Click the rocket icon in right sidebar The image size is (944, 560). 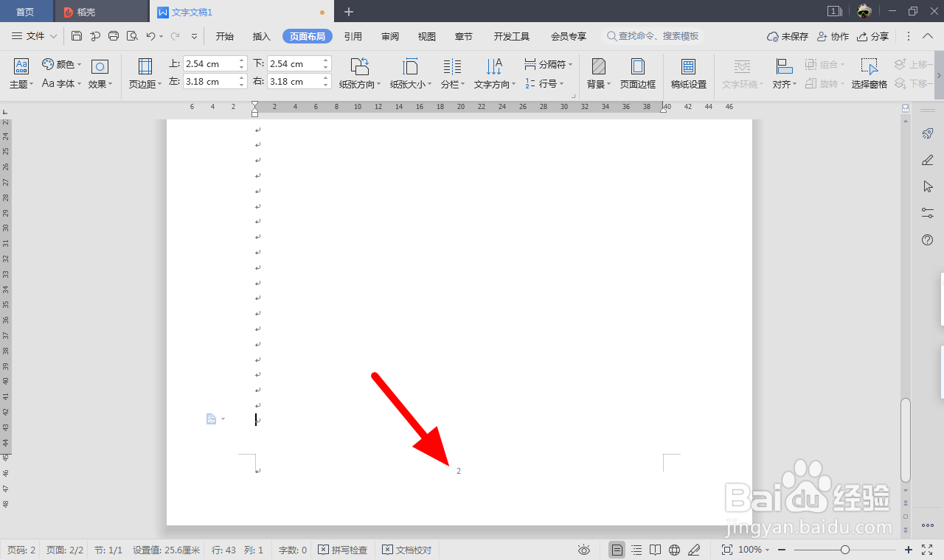[928, 133]
